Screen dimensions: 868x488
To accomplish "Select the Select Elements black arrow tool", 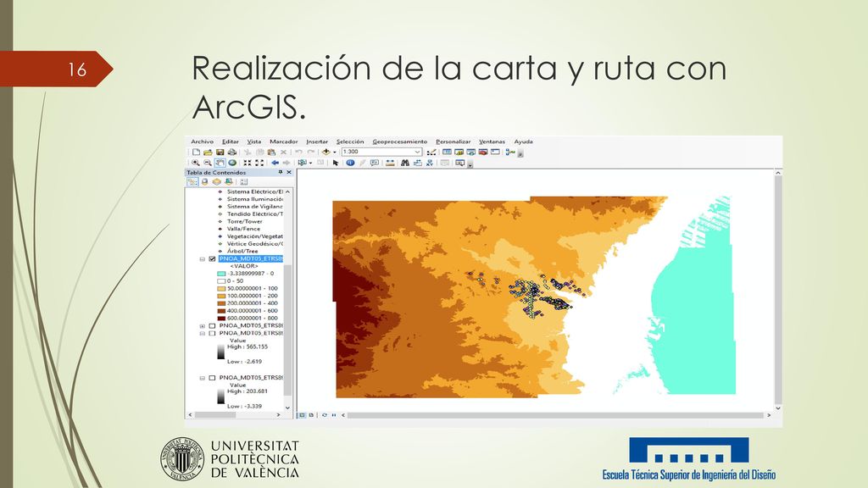I will (336, 163).
